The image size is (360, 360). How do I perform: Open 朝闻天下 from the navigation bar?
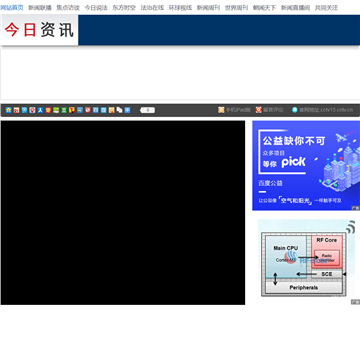[264, 8]
